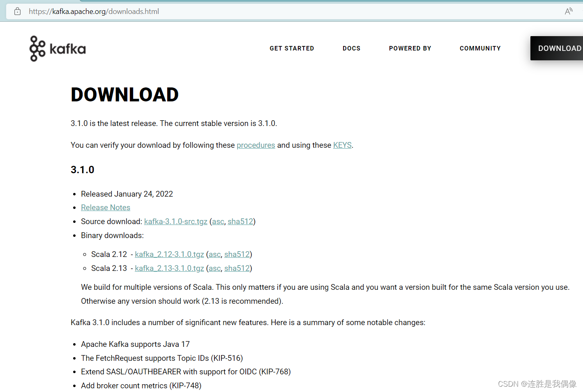Open asc signature for Scala 2.13 binary
Viewport: 583px width, 392px height.
pyautogui.click(x=215, y=268)
